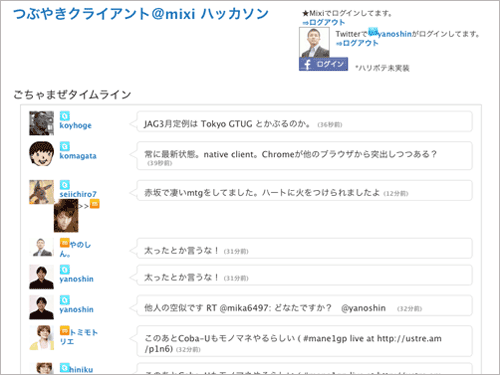Click the tweet mentioning @mika6497
The image size is (500, 375).
[304, 306]
